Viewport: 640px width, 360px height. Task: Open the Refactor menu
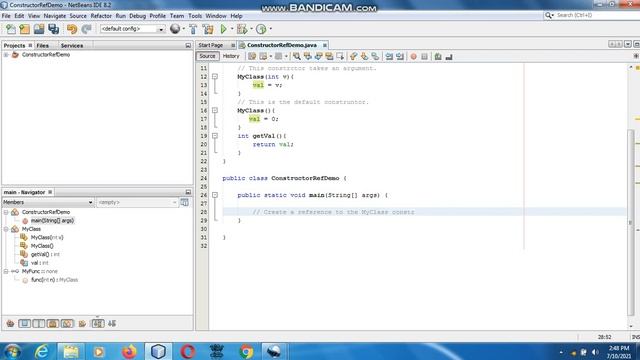[x=101, y=16]
